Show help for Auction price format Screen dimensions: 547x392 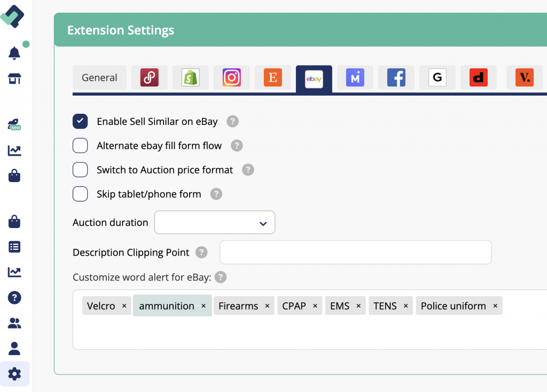click(x=248, y=170)
